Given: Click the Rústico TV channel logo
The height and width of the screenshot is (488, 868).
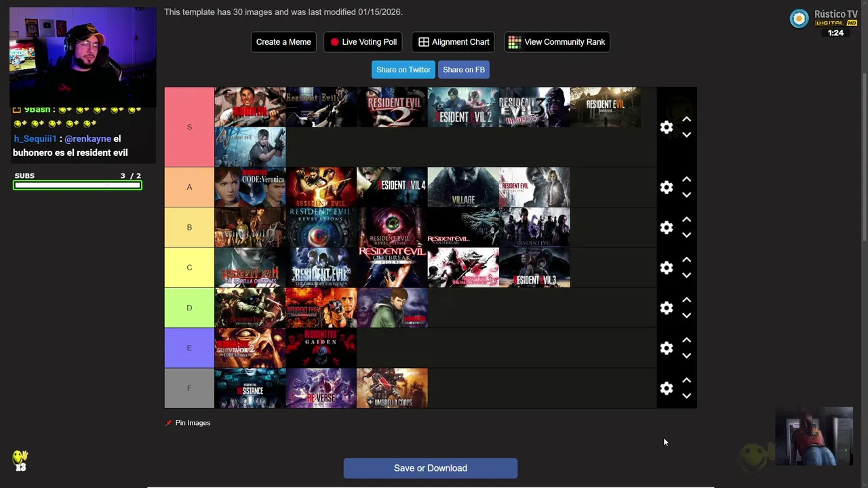Looking at the screenshot, I should [x=800, y=19].
